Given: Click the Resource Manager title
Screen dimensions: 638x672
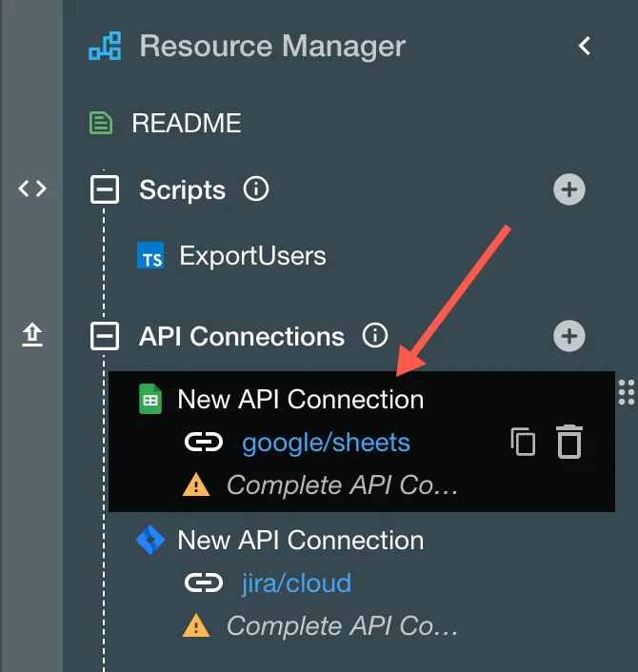Looking at the screenshot, I should (x=272, y=47).
